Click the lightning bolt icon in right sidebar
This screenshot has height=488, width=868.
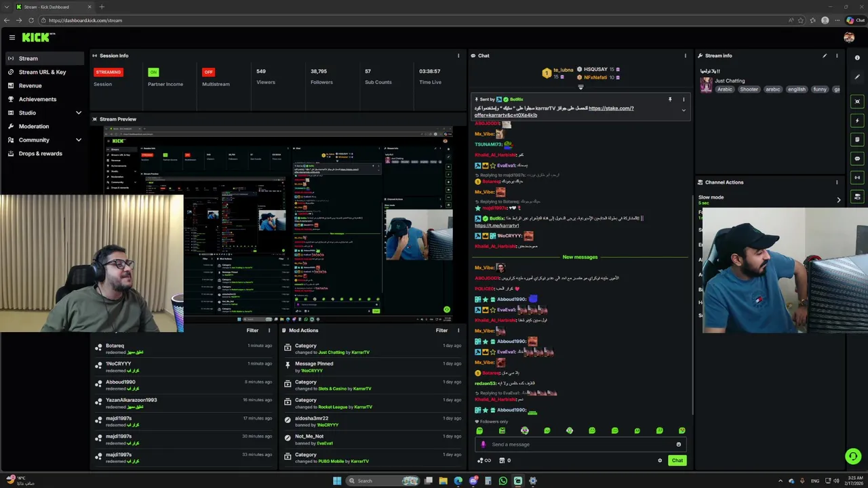point(857,121)
